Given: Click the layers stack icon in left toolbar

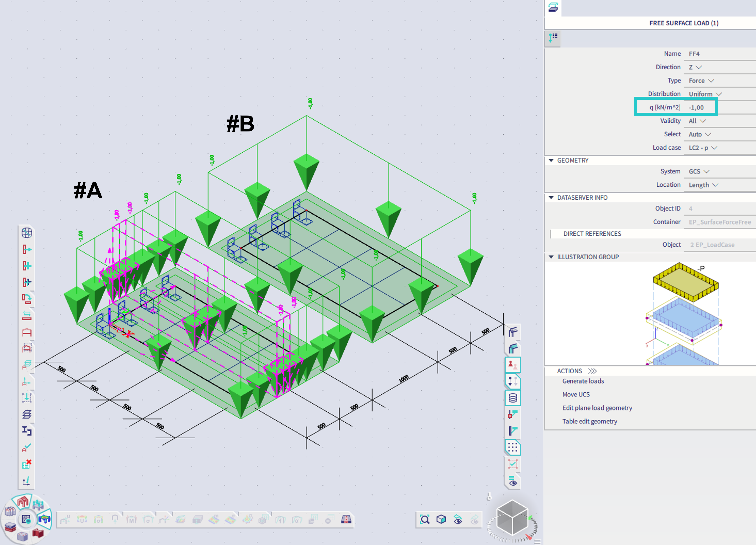Looking at the screenshot, I should [x=27, y=414].
